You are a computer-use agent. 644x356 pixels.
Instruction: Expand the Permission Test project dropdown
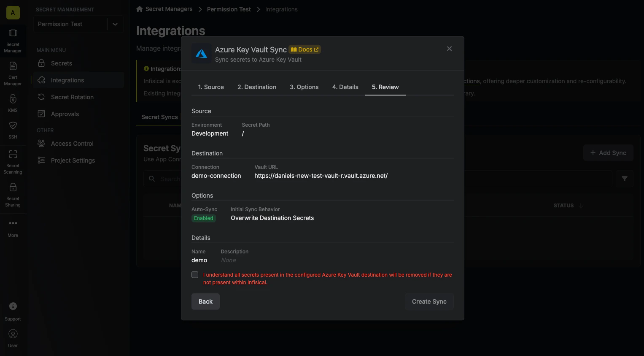[x=115, y=24]
